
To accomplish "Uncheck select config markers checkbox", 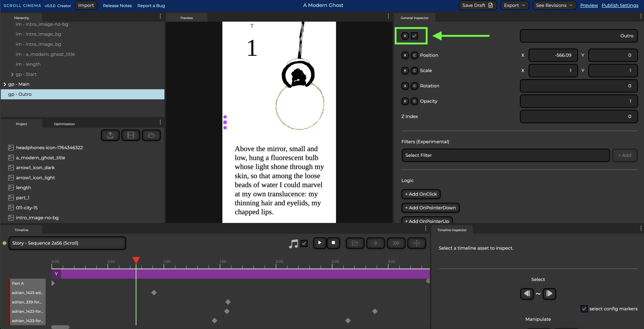I will [x=584, y=309].
